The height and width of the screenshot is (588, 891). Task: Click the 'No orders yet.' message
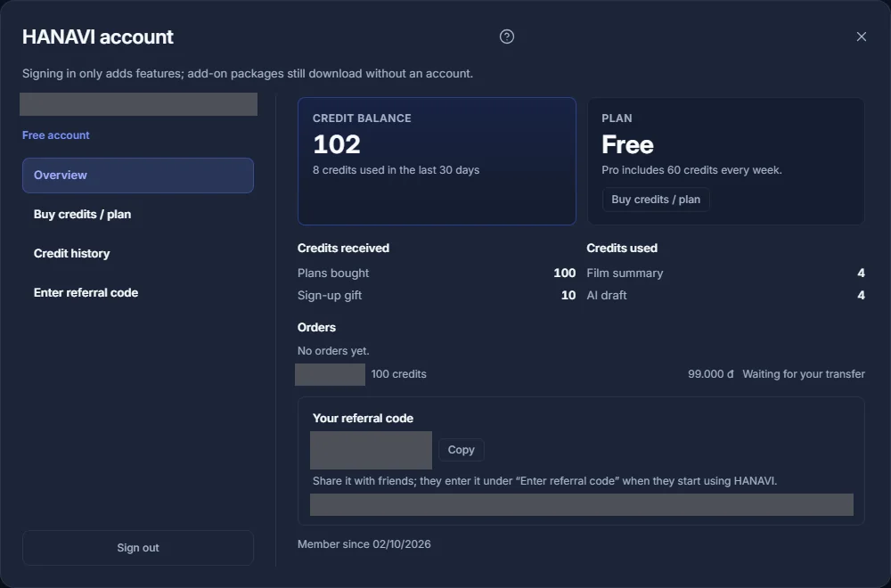tap(333, 351)
